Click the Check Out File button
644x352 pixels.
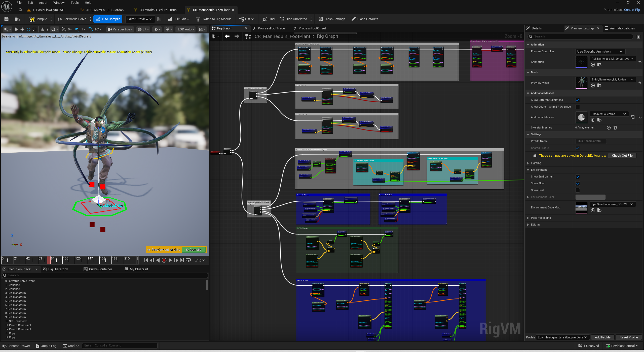click(622, 156)
